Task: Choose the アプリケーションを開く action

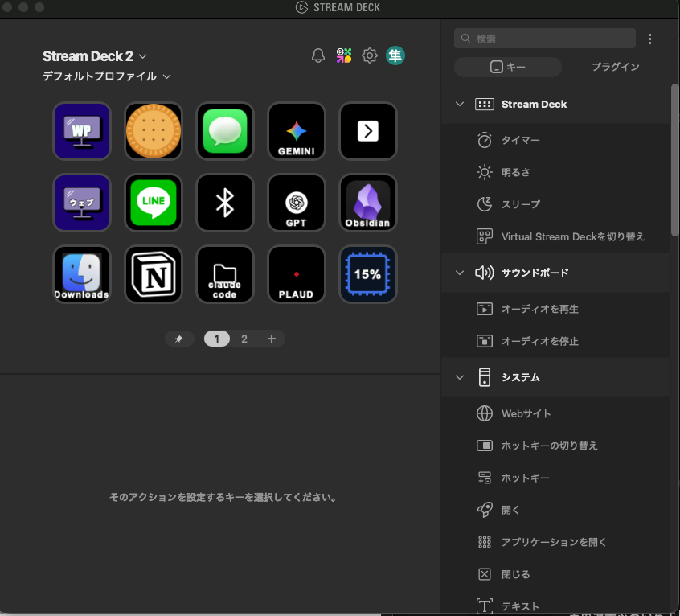Action: click(556, 542)
